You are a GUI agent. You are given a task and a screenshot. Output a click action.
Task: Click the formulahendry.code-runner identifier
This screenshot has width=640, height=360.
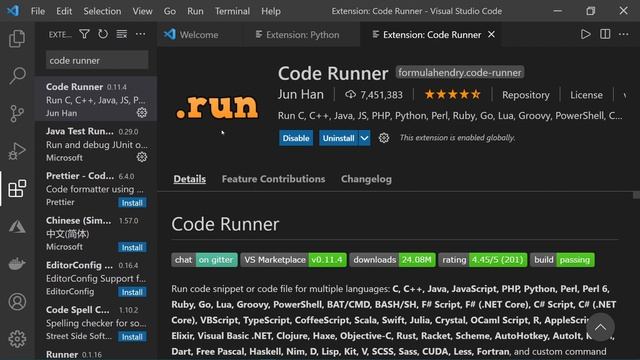pos(460,73)
